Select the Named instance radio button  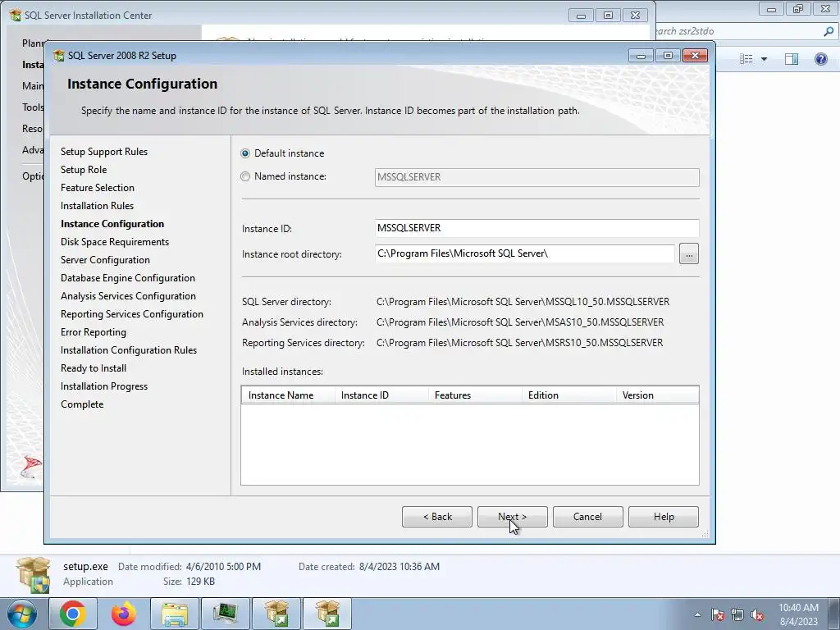245,176
